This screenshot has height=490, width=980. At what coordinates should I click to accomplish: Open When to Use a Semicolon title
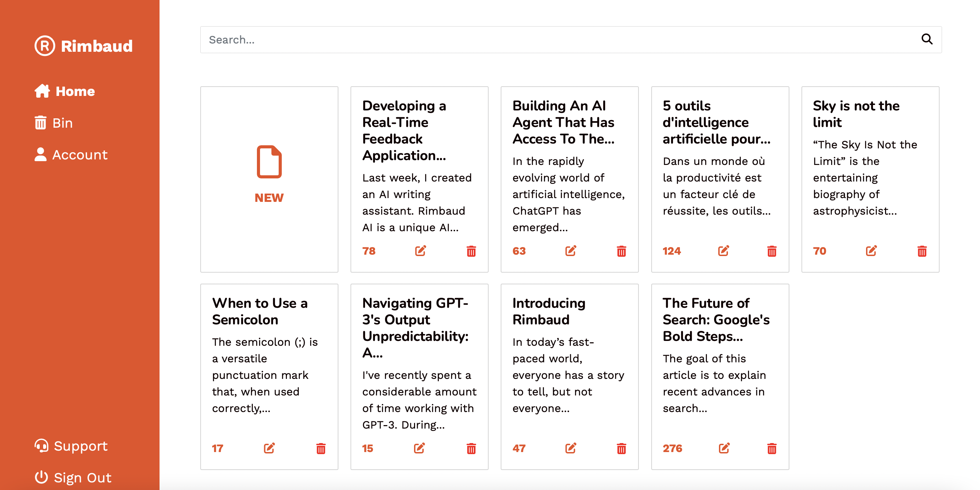click(x=260, y=311)
